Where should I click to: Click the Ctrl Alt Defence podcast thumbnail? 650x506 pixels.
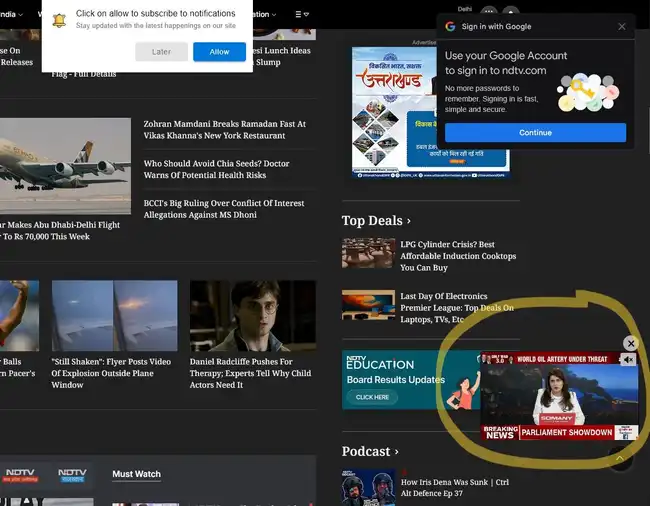coord(369,487)
